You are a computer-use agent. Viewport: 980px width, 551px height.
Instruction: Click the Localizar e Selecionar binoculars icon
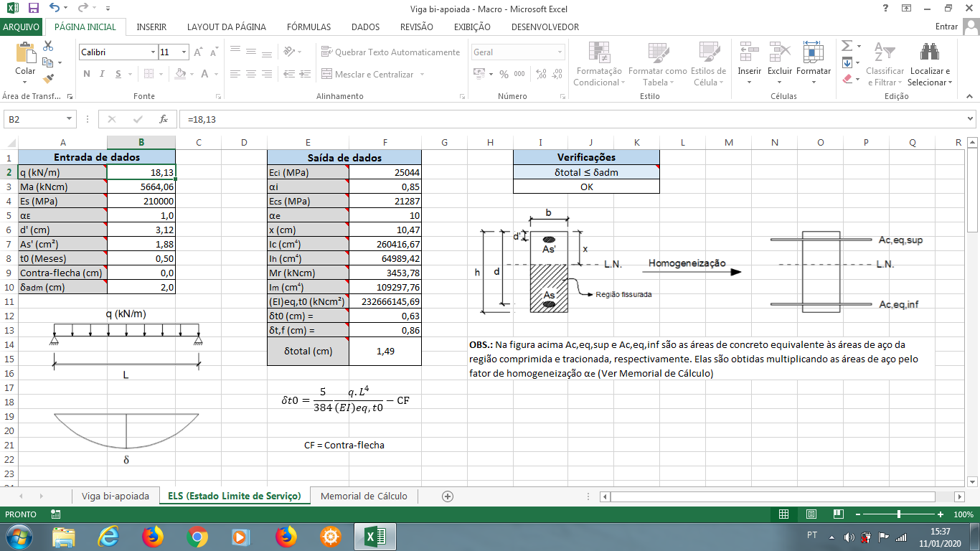pyautogui.click(x=930, y=52)
